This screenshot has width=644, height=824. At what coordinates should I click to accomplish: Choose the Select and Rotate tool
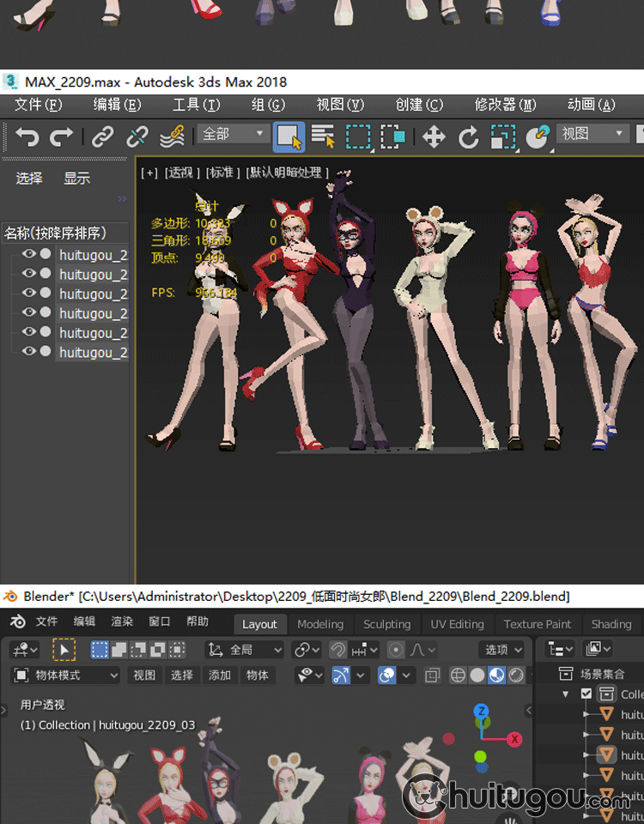click(468, 136)
